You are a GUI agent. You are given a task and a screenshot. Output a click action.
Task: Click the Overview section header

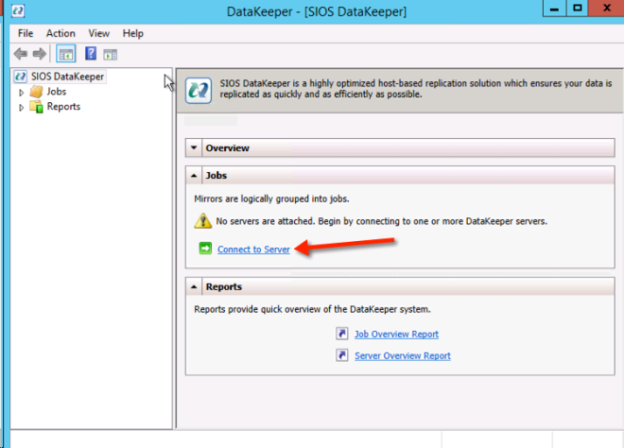(400, 148)
